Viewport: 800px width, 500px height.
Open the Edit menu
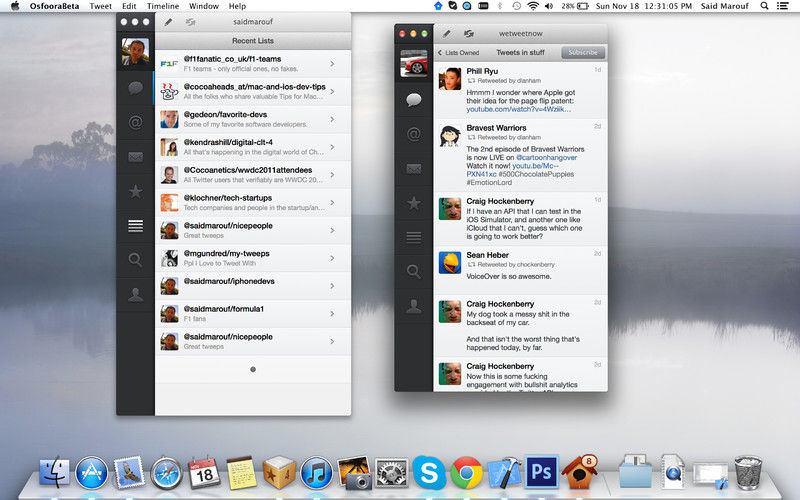point(129,6)
